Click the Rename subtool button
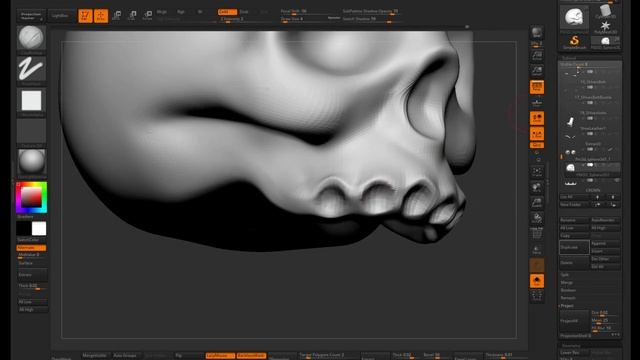This screenshot has height=360, width=640. [574, 220]
